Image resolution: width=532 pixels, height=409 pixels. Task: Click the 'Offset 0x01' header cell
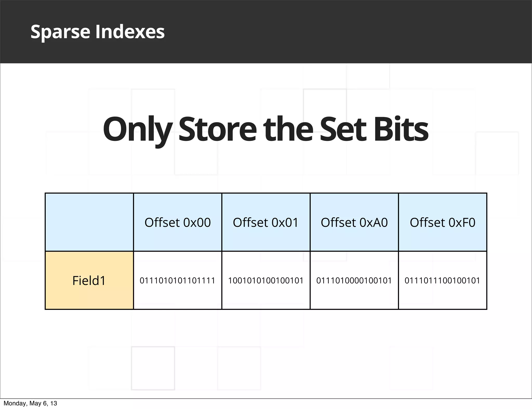tap(266, 222)
